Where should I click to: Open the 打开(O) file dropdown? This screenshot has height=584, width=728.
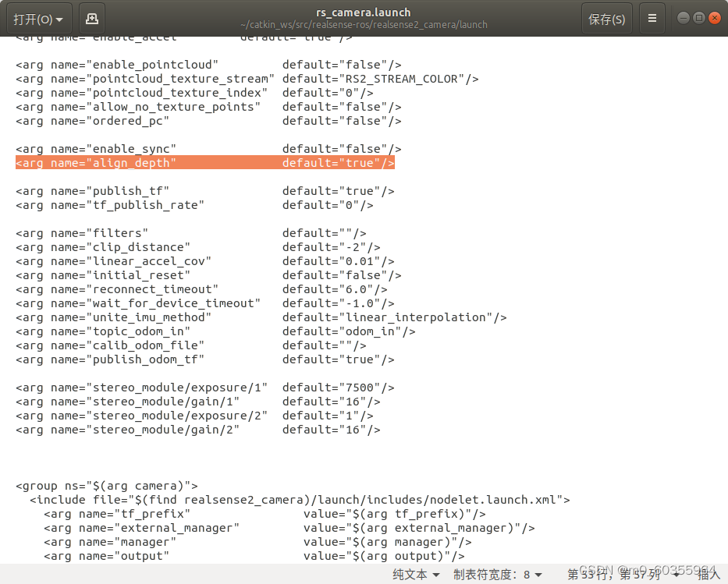(39, 19)
